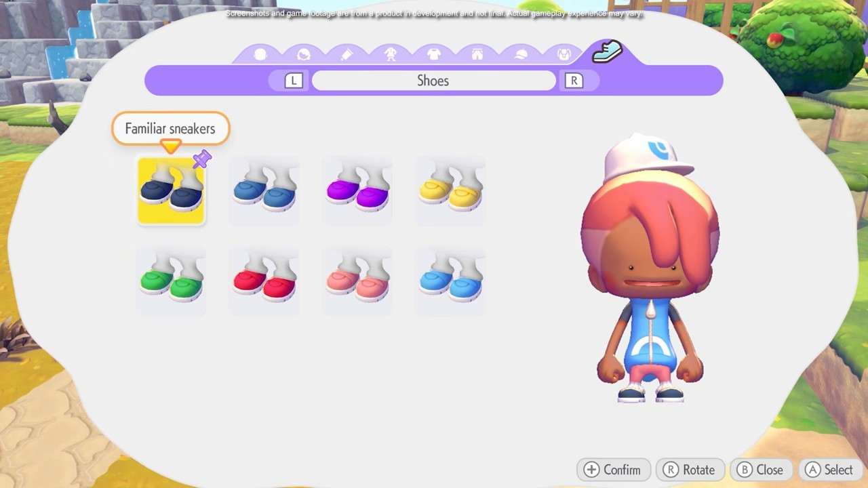
Task: Select the yellow sneakers
Action: [x=450, y=191]
